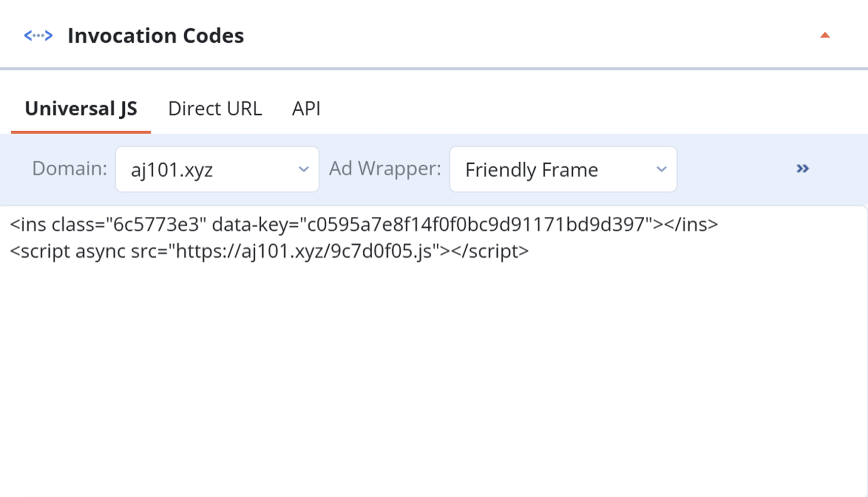Click the Domain: label
868x497 pixels.
pyautogui.click(x=69, y=169)
